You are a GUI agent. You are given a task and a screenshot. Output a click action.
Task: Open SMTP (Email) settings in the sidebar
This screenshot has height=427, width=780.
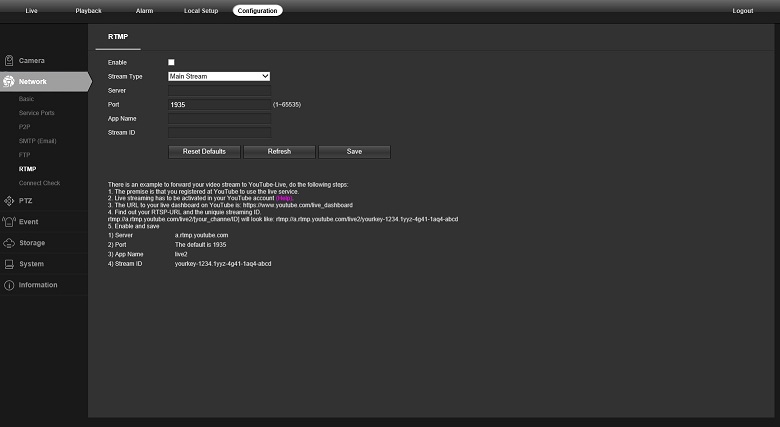(x=37, y=141)
